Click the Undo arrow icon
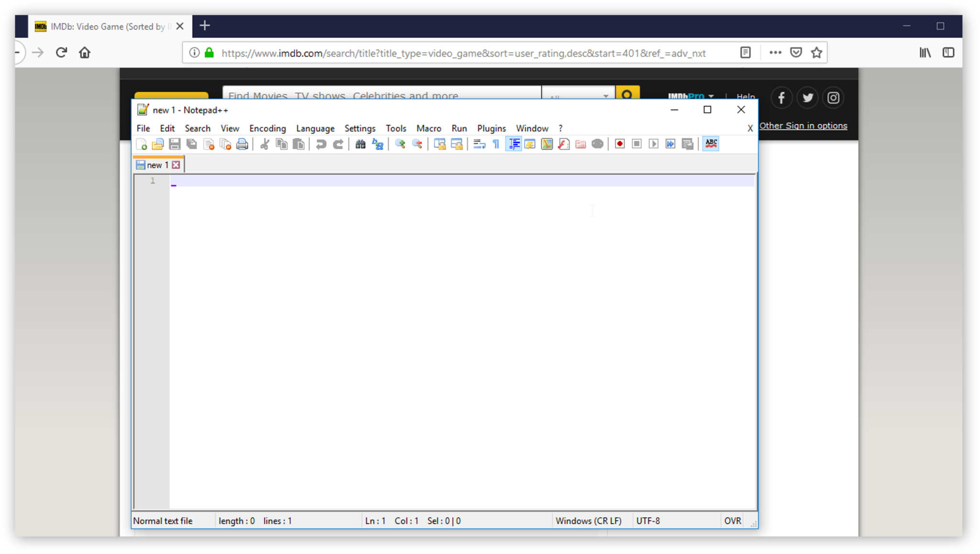Image resolution: width=980 pixels, height=554 pixels. pos(321,144)
